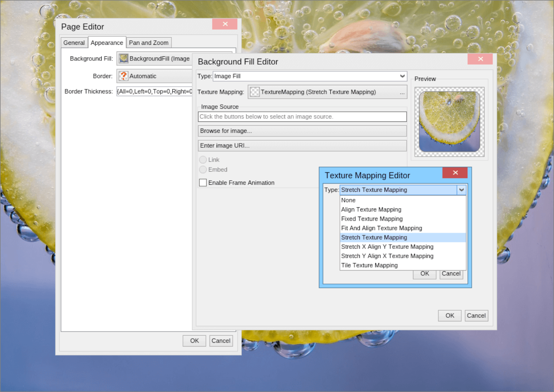Close the Texture Mapping Editor dialog
554x392 pixels.
[x=455, y=173]
